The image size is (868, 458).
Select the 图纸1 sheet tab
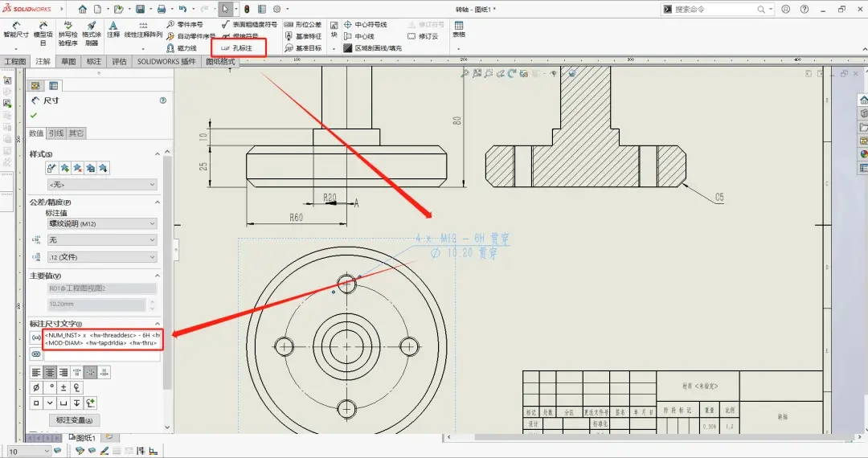(x=83, y=438)
